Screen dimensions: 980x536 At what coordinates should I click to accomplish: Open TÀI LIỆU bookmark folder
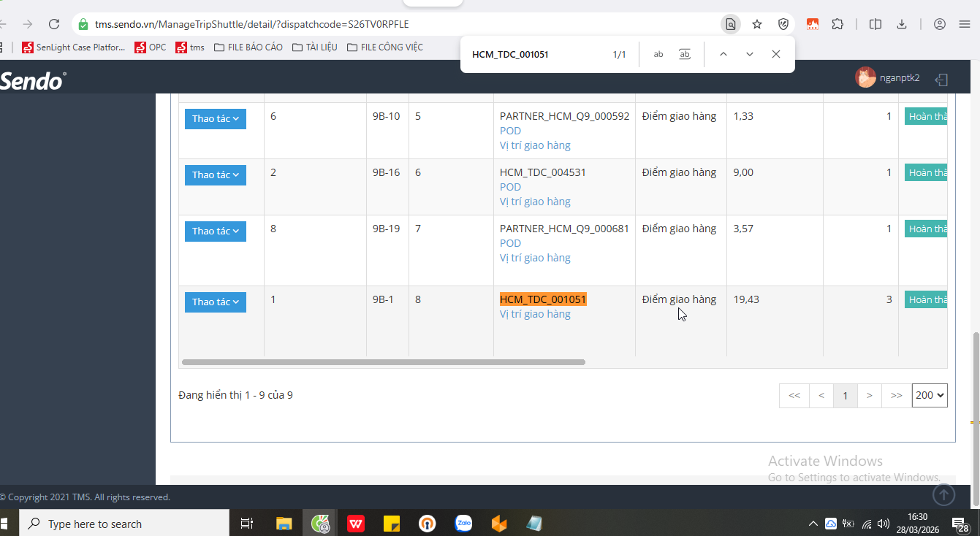click(x=315, y=47)
